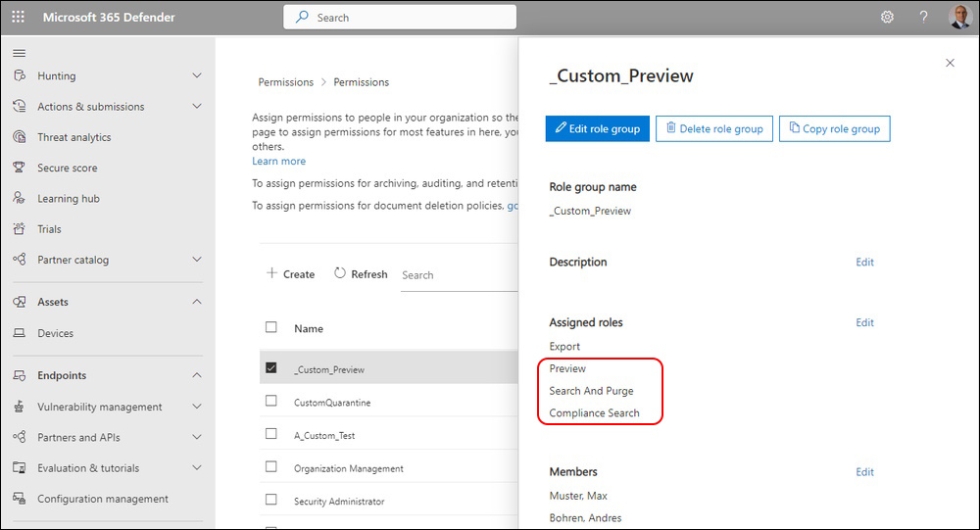Click the Trials gift icon
980x530 pixels.
pos(20,228)
